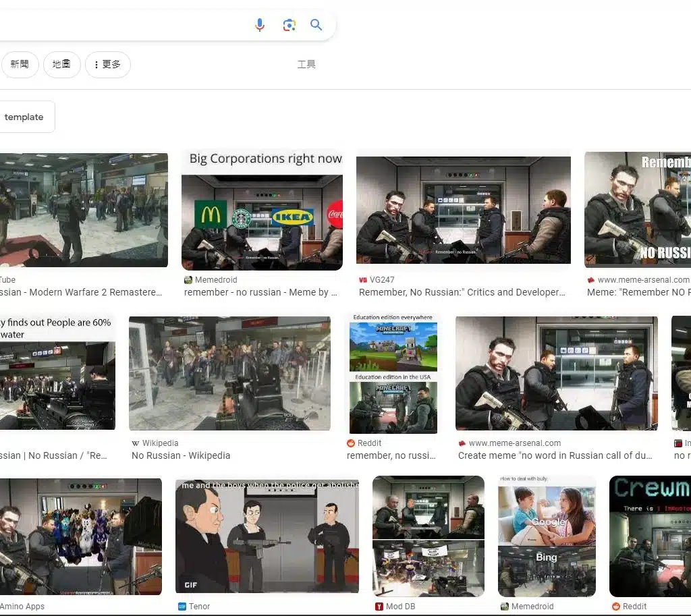Open the Minecraft Education edition meme thumbnail
Viewport: 691px width, 616px height.
coord(393,374)
